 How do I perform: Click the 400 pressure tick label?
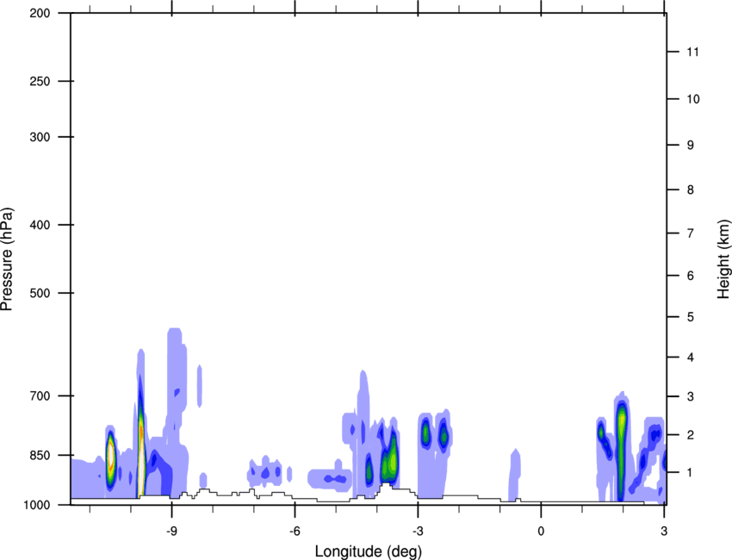click(40, 225)
